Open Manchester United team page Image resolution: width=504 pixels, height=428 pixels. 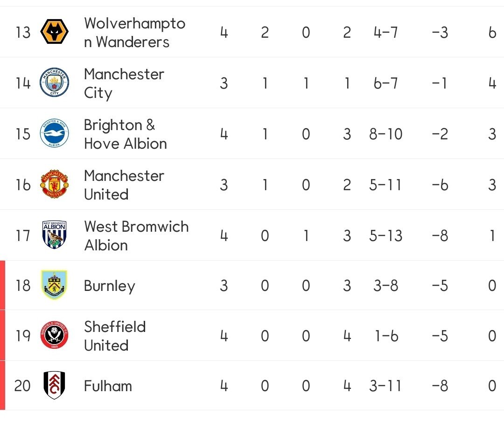[124, 185]
